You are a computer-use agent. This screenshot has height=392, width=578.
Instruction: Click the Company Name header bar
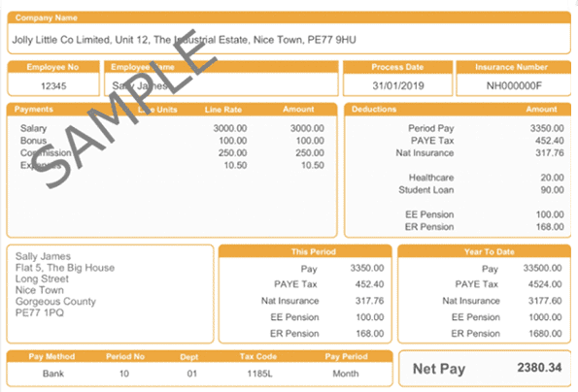click(x=289, y=17)
